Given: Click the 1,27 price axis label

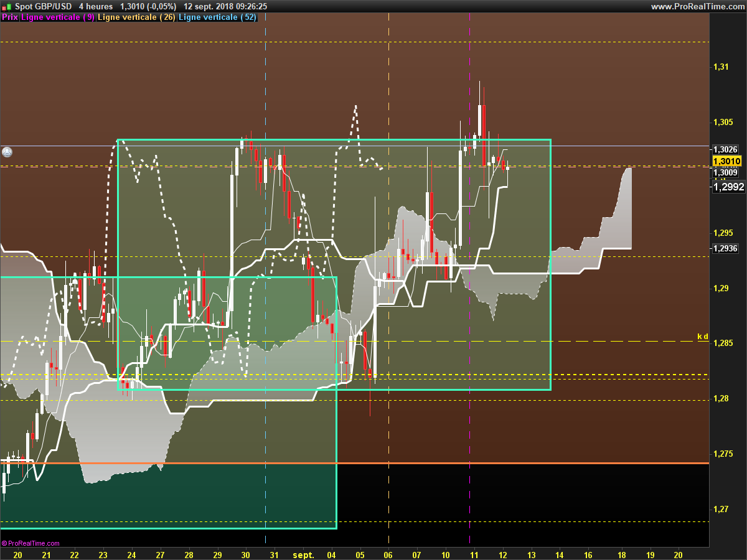Looking at the screenshot, I should 721,509.
